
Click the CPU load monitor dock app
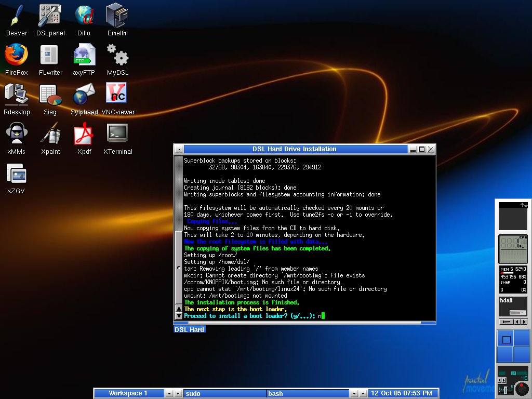(513, 249)
